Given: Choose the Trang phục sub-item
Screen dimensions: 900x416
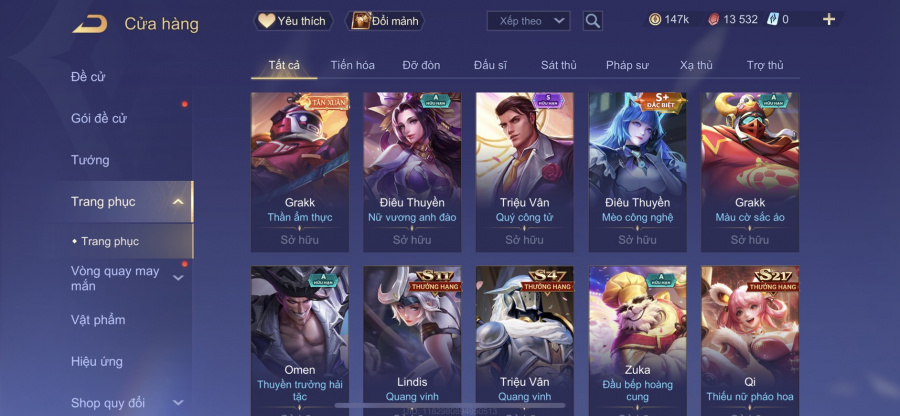Looking at the screenshot, I should (x=109, y=242).
